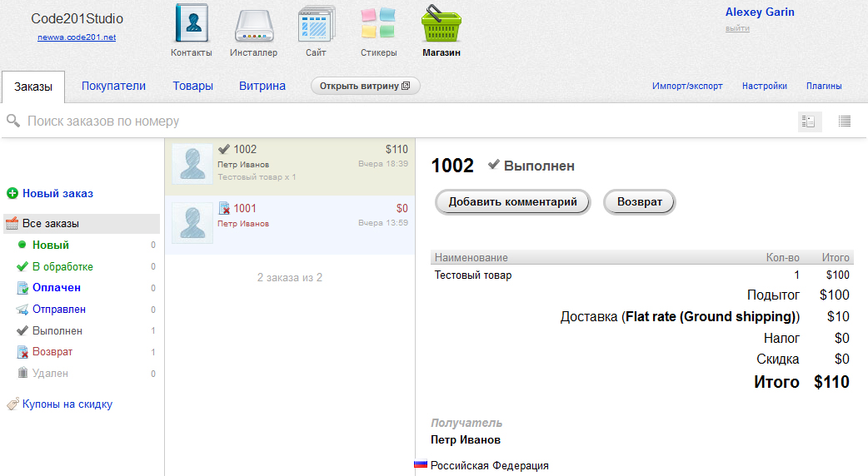Filter orders by Paid status
The image size is (868, 476).
coord(57,288)
